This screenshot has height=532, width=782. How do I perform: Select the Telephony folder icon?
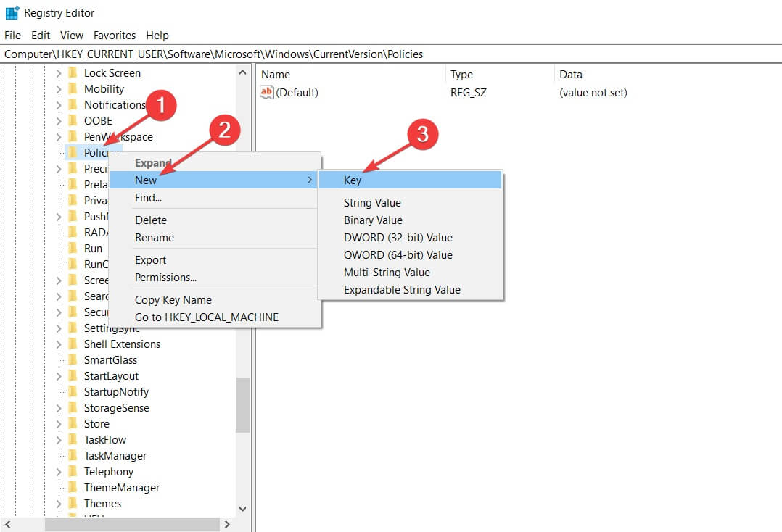click(x=73, y=472)
